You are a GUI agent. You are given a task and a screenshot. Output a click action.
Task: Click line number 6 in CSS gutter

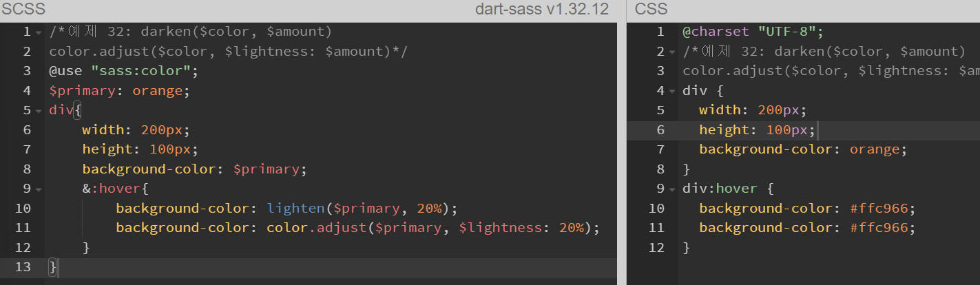660,130
